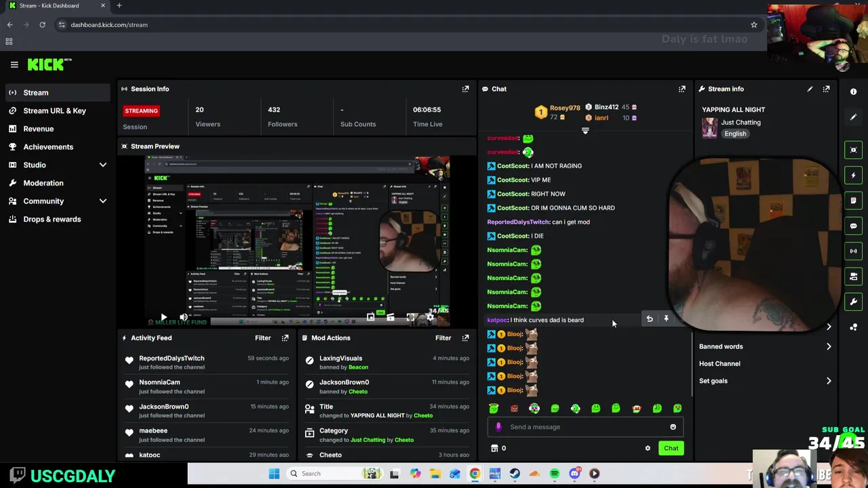Toggle the chat bubble widget
Viewport: 868px width, 488px height.
point(854,226)
